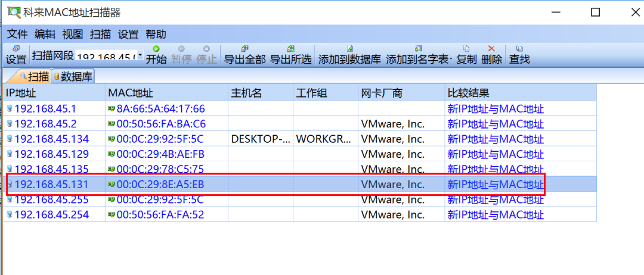Click MAC address 00:0C:29:8E:A5:EB
The height and width of the screenshot is (275, 644).
click(160, 185)
